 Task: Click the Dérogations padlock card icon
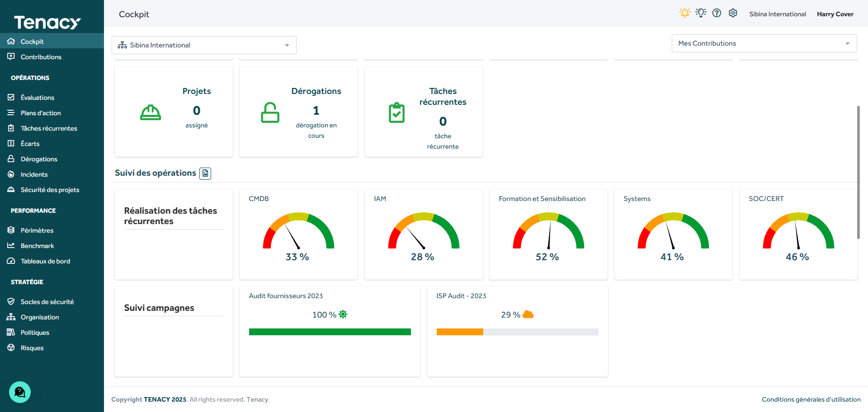tap(270, 112)
